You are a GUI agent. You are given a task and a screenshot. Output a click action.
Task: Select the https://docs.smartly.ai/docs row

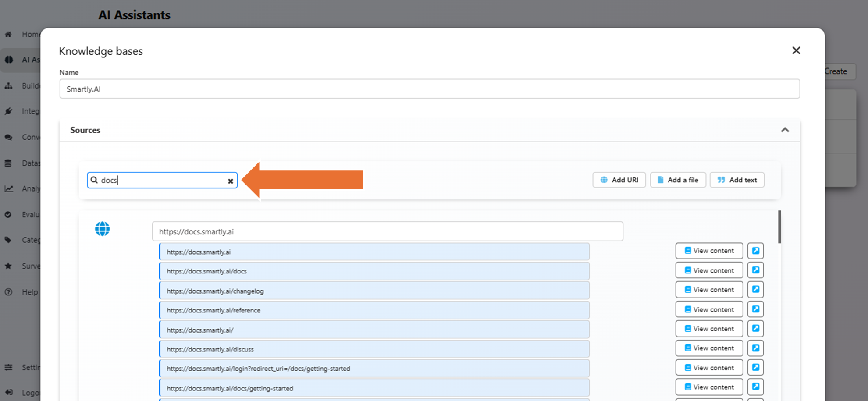point(374,271)
